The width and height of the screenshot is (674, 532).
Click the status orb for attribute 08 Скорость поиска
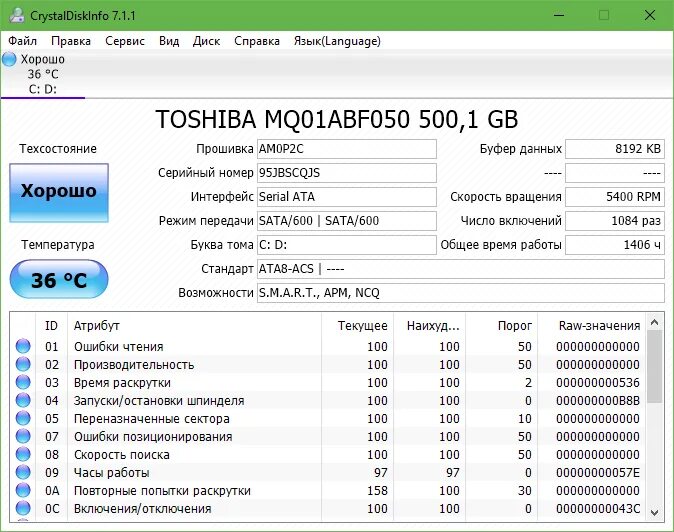23,454
